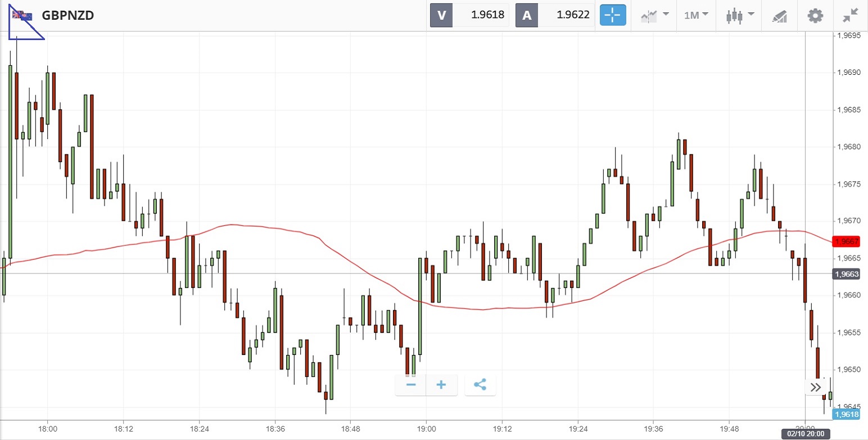Collapse the chart with shrink arrows icon
The height and width of the screenshot is (440, 868).
click(x=851, y=15)
